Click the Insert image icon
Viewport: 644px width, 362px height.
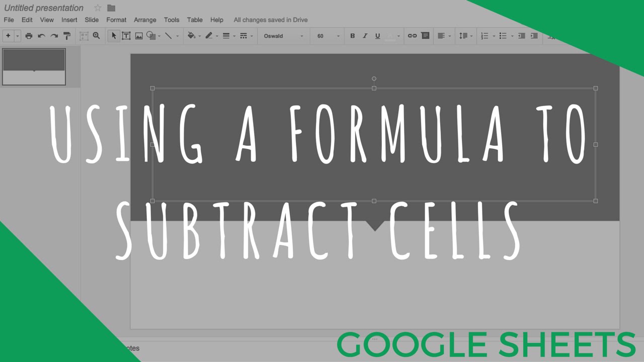[x=139, y=36]
